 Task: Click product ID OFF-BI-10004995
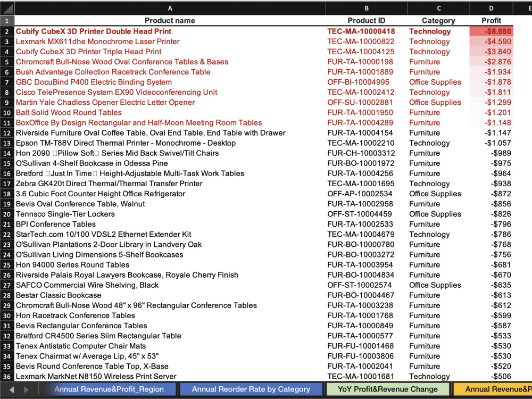[x=367, y=82]
